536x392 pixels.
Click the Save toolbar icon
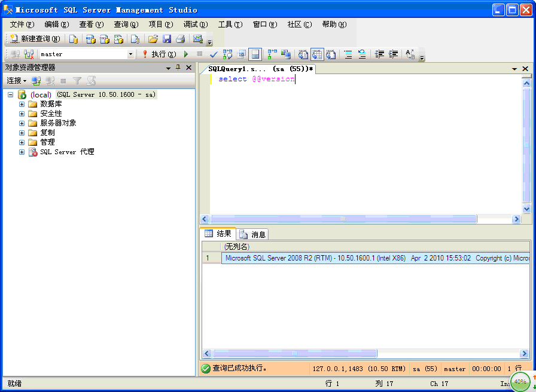[x=167, y=39]
